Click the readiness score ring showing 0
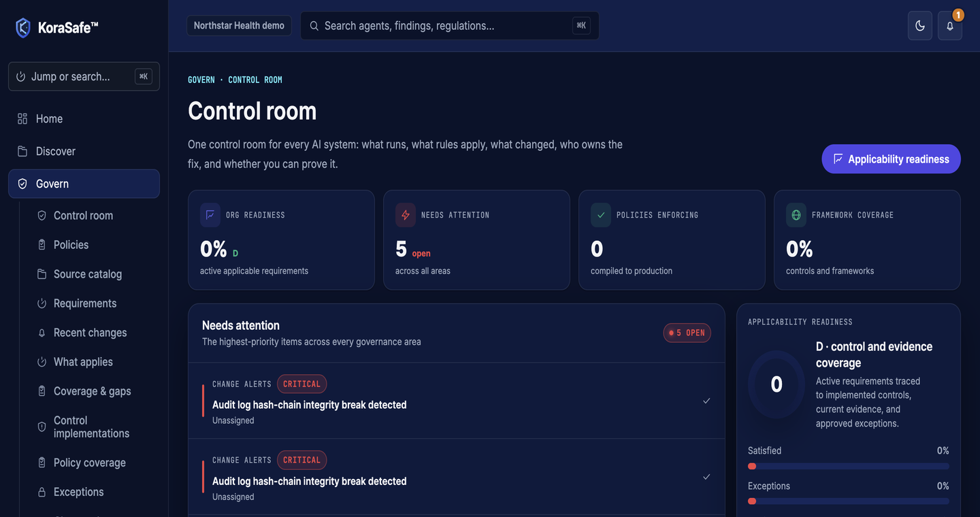Image resolution: width=980 pixels, height=517 pixels. point(777,384)
